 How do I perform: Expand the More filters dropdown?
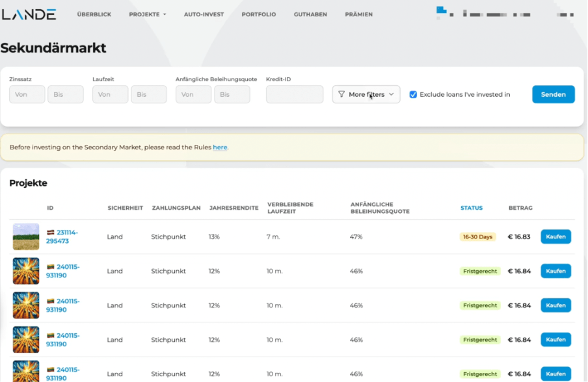tap(366, 94)
